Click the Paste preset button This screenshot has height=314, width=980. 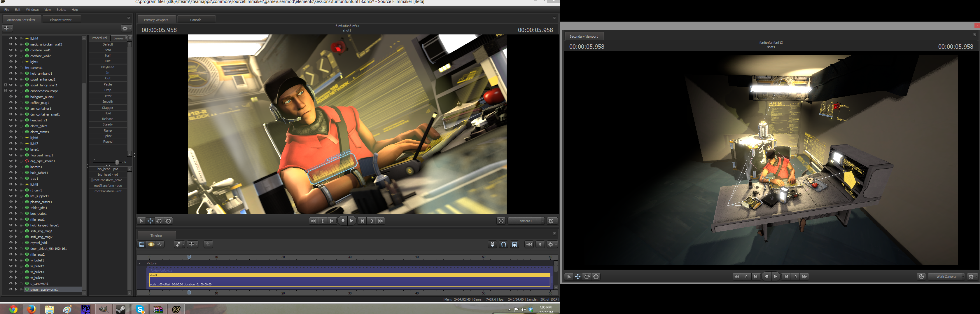coord(108,84)
